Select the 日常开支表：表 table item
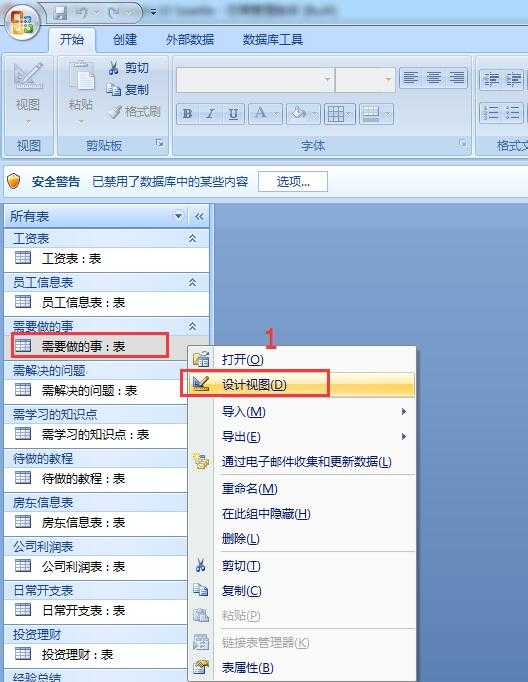The image size is (528, 682). click(x=96, y=610)
